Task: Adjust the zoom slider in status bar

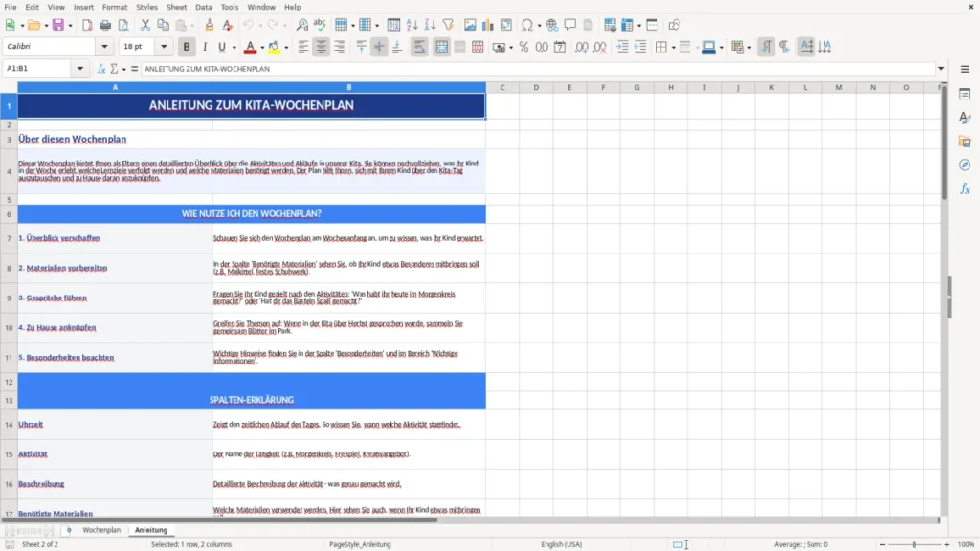Action: 914,544
